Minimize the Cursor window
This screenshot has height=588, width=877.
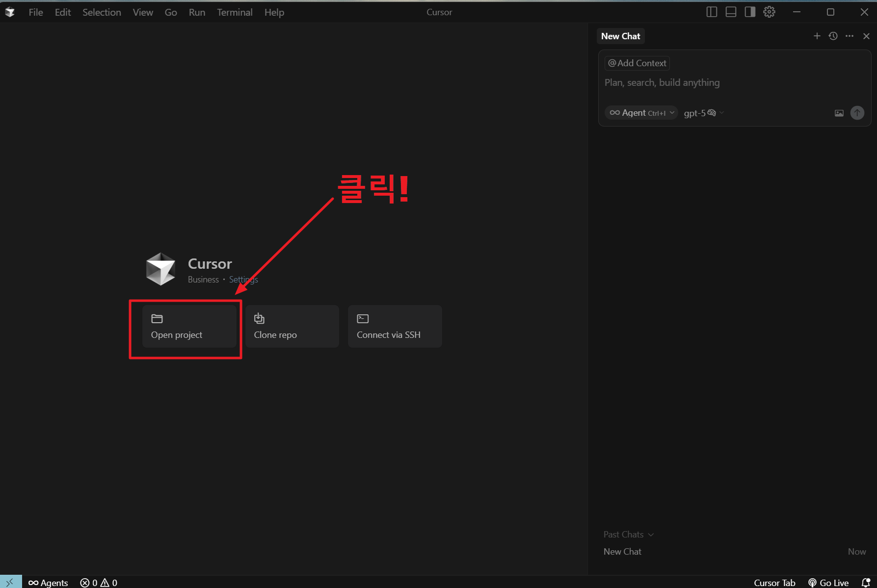(x=797, y=12)
